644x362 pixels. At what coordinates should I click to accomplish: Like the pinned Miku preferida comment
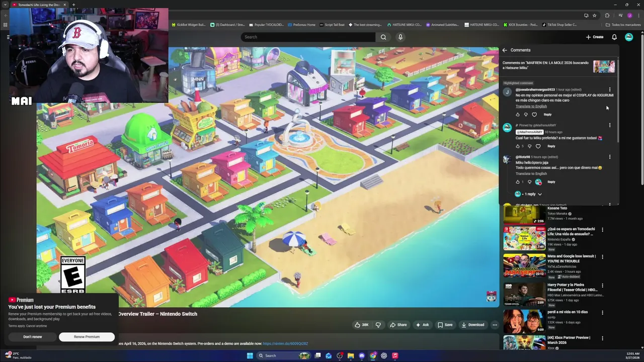(x=518, y=146)
